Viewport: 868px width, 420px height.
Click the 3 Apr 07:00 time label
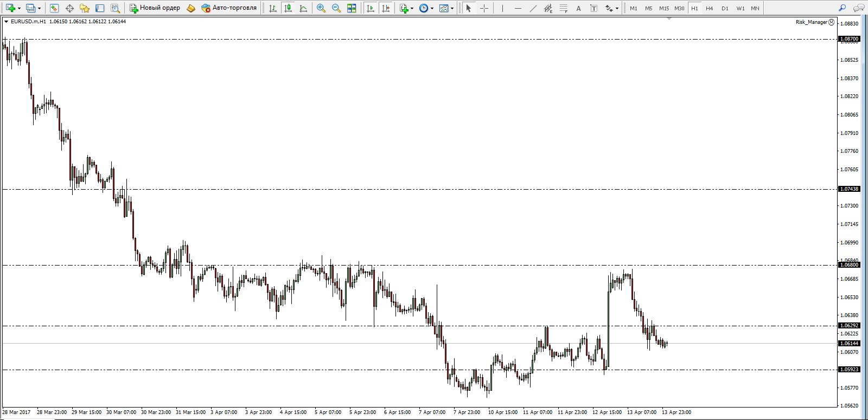[224, 412]
